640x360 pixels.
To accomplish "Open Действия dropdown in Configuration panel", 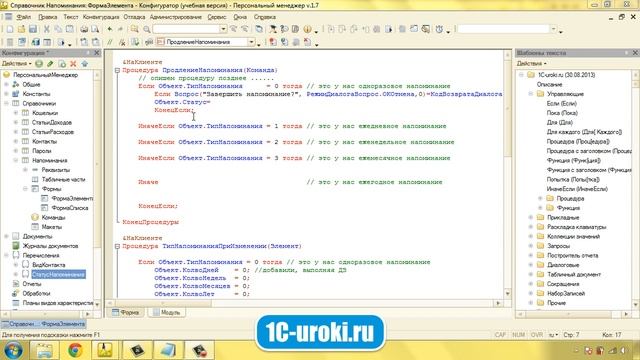I will coord(17,64).
